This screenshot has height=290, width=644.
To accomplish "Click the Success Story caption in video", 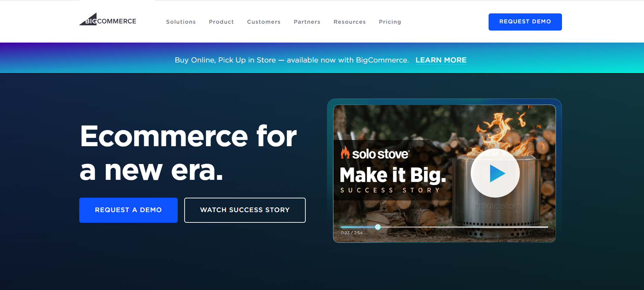I will [390, 190].
